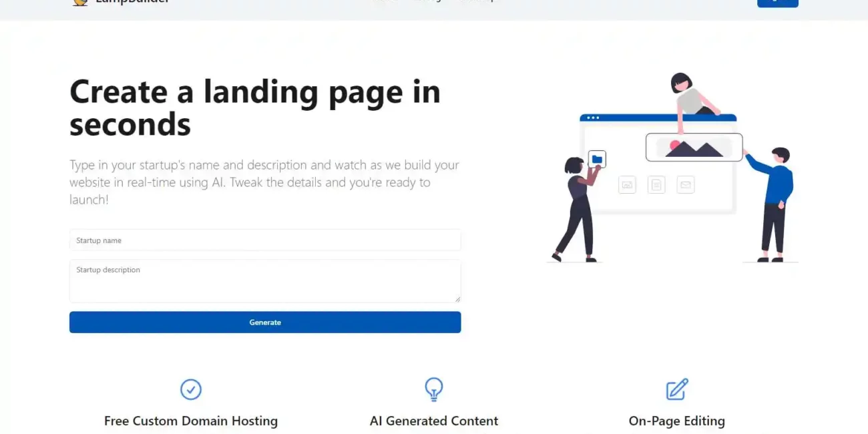
Task: Click the small picture icon left of the document icon
Action: pos(627,185)
